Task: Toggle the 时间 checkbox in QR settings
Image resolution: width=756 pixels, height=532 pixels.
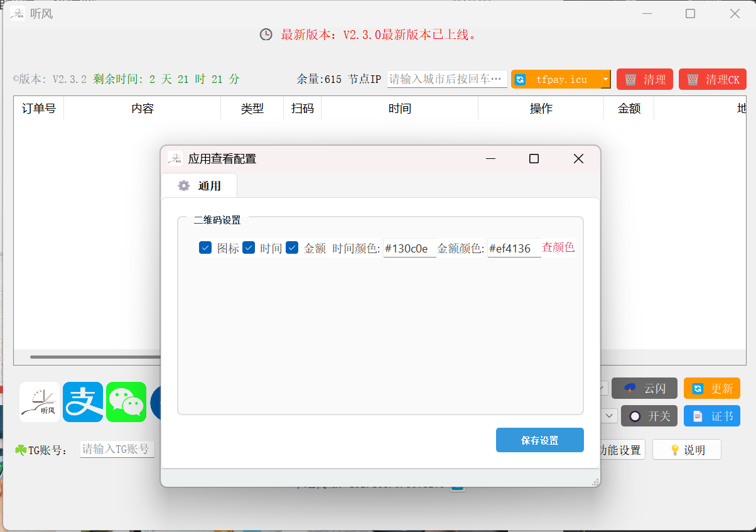Action: pos(249,248)
